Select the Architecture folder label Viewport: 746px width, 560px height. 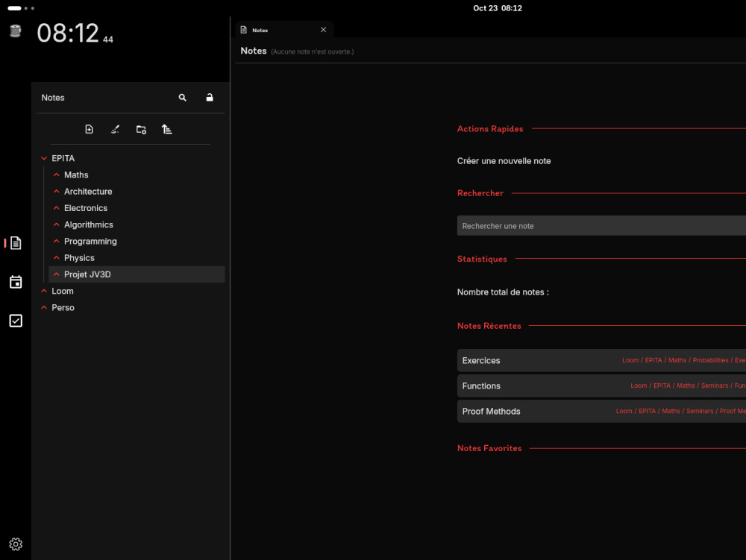tap(88, 192)
